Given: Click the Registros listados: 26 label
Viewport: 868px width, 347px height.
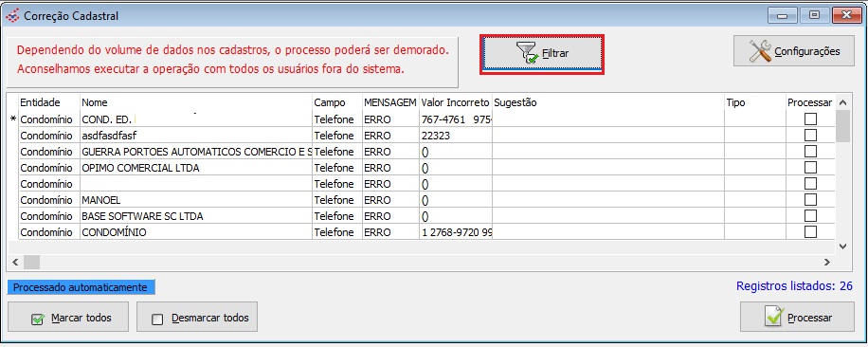Looking at the screenshot, I should (x=794, y=286).
